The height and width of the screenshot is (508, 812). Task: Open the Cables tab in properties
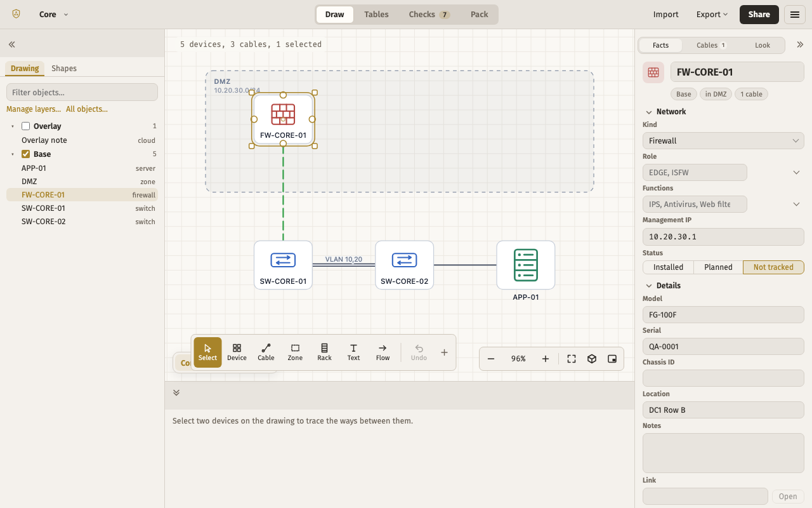(x=711, y=45)
